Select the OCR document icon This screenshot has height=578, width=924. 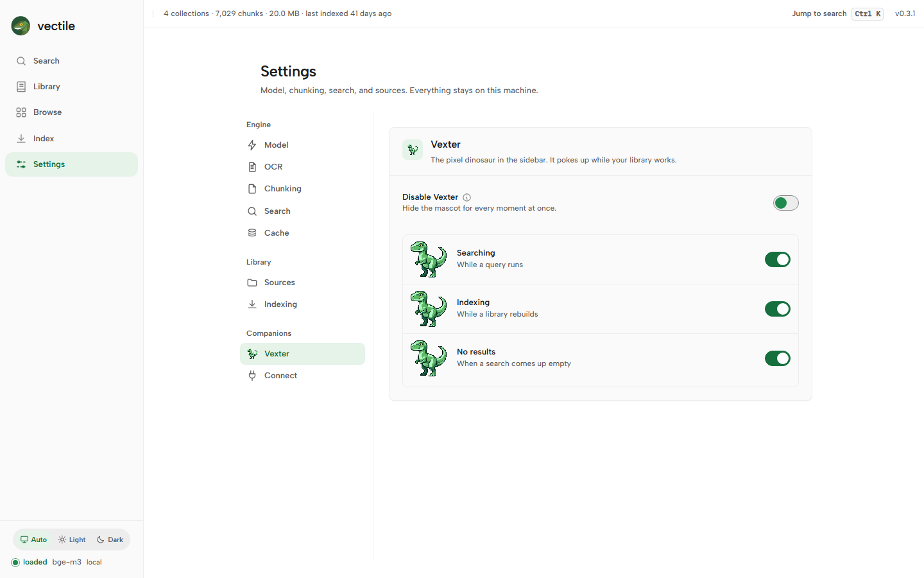pos(252,167)
